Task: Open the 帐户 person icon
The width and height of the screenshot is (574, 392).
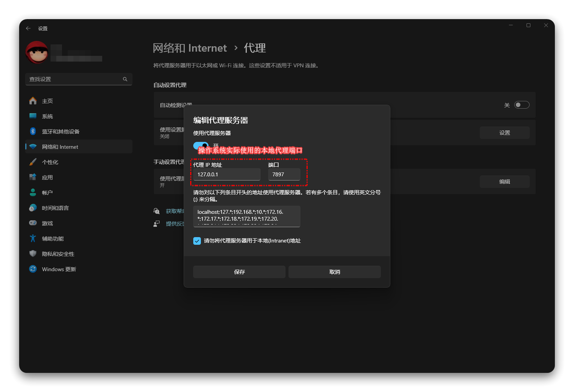Action: [x=33, y=192]
